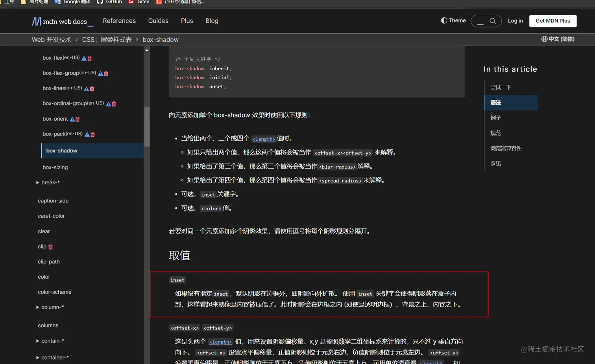Open the Plus menu

point(187,21)
